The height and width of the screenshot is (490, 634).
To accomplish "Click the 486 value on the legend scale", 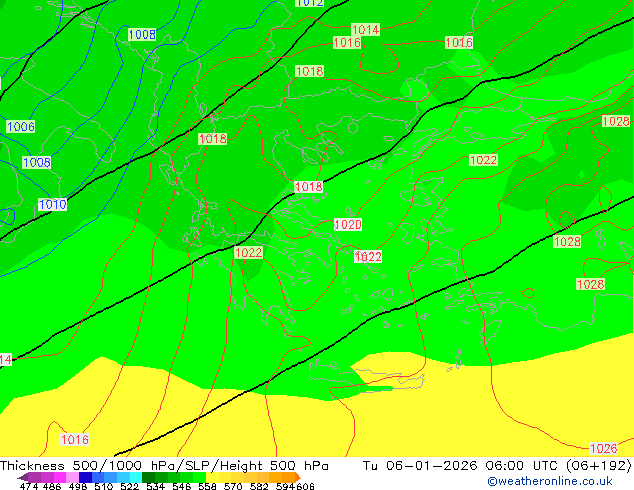I will [x=52, y=486].
